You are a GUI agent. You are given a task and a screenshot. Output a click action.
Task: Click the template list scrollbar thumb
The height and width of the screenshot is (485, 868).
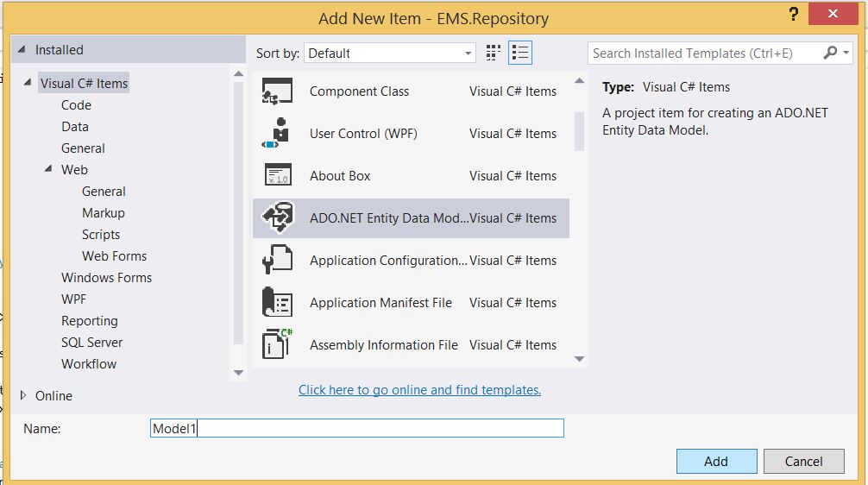[579, 131]
